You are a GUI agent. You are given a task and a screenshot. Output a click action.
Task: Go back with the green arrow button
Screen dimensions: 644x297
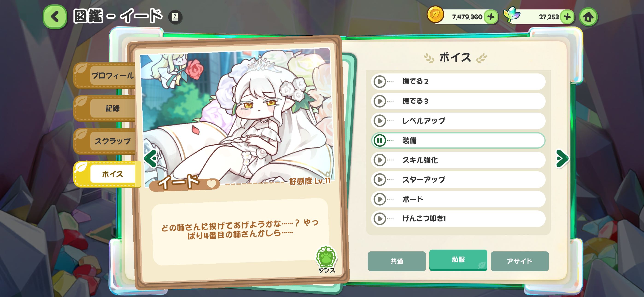coord(55,17)
